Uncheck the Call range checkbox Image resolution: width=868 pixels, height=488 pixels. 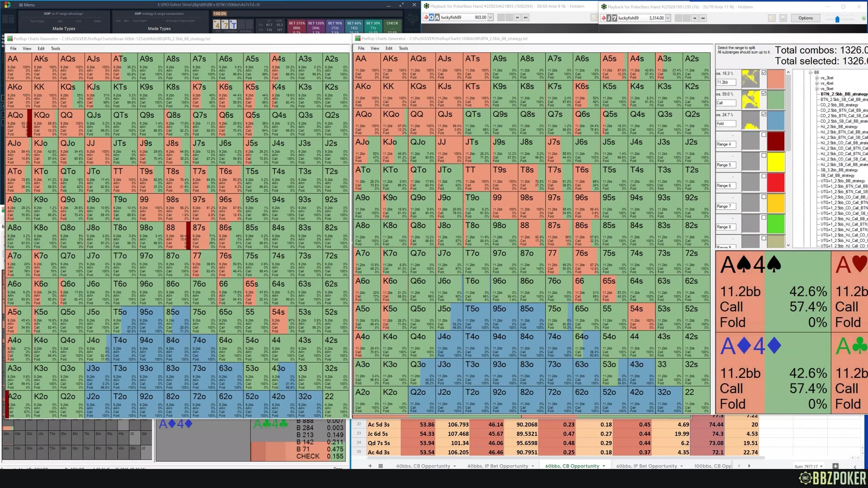tap(764, 93)
